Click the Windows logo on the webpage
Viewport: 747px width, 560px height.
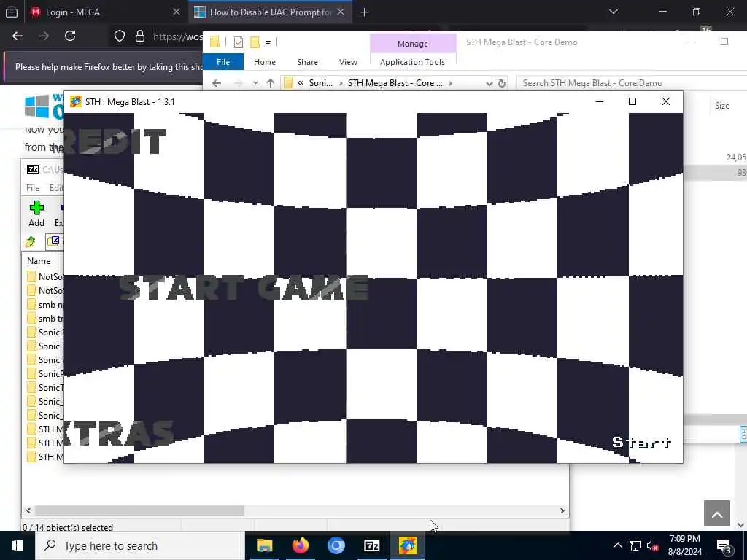coord(36,106)
